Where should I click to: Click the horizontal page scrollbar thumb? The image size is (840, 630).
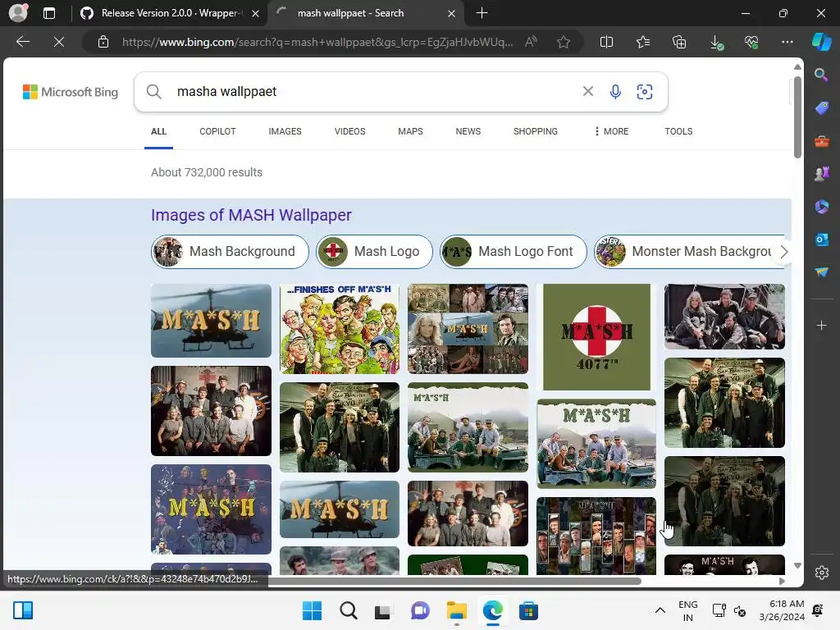[454, 582]
